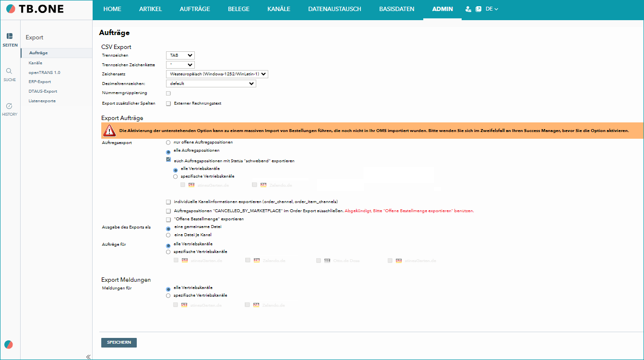644x360 pixels.
Task: Check CANCELLED_BY_MARKETPLACE exclusion checkbox
Action: point(168,211)
